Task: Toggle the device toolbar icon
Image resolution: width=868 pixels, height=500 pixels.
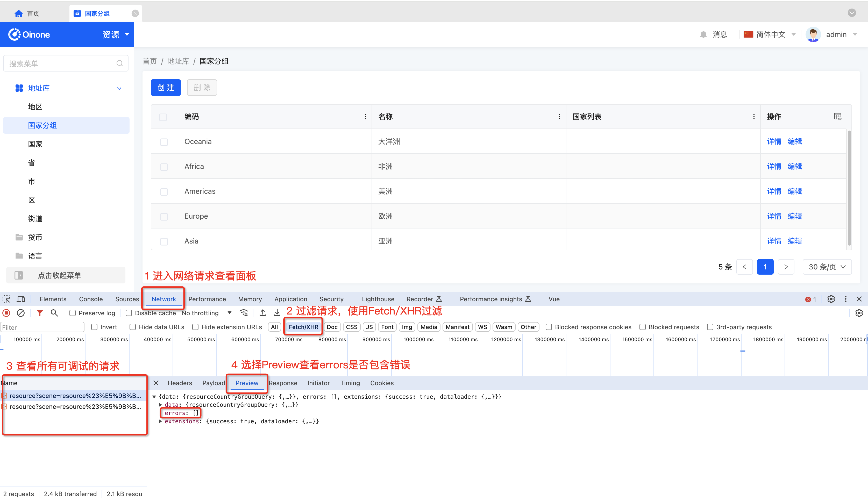Action: [x=21, y=299]
